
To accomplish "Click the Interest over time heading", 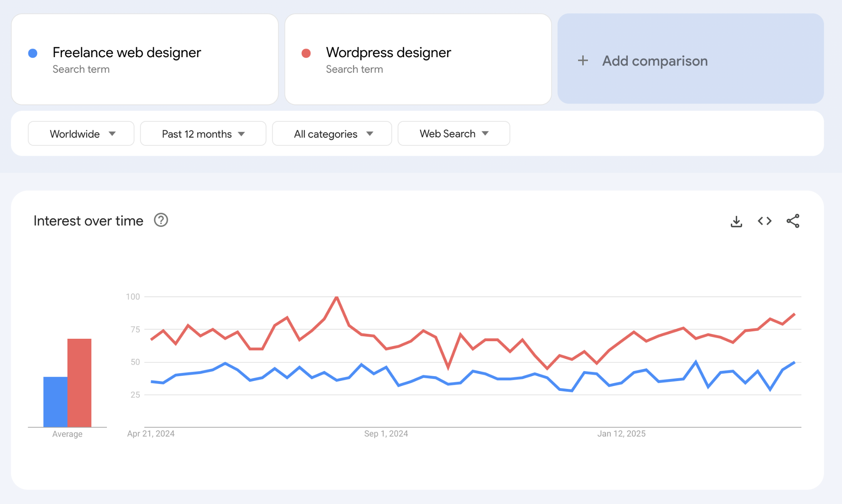I will (88, 220).
